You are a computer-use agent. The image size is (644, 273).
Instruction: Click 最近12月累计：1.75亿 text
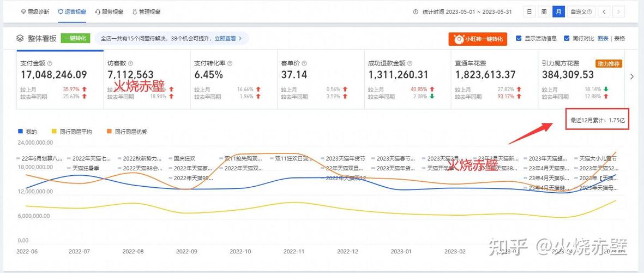(598, 121)
